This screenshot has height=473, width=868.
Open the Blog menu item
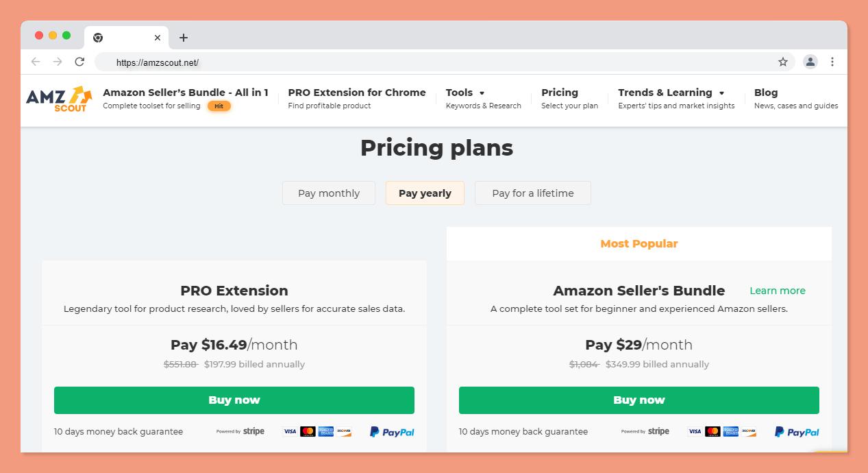(766, 93)
